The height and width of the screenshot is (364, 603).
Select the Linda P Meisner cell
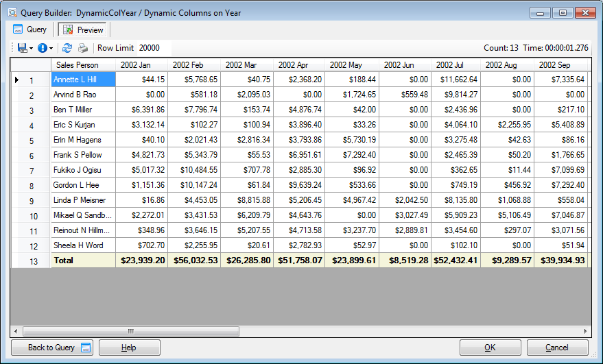(x=83, y=200)
